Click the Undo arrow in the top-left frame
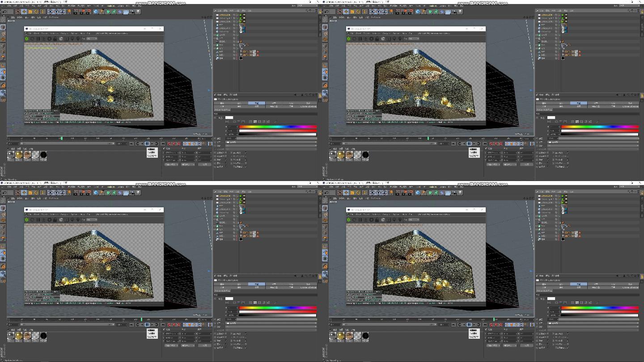The image size is (644, 362). coord(4,12)
